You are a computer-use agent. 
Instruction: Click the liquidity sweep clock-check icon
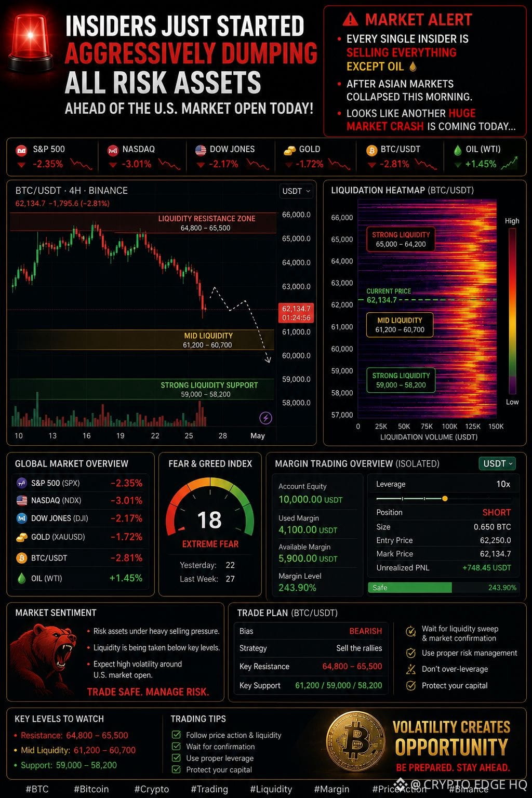pos(411,632)
